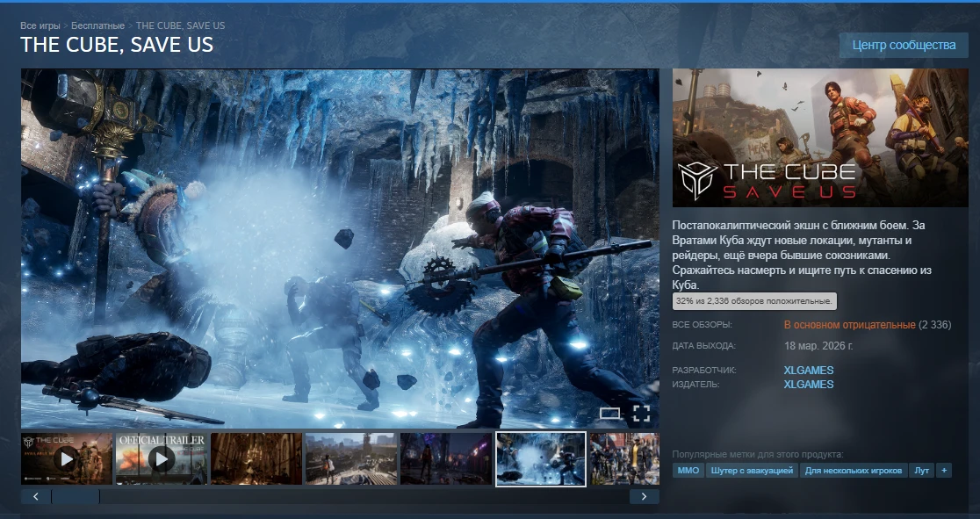
Task: Toggle theater mode icon on the media viewer
Action: 609,413
